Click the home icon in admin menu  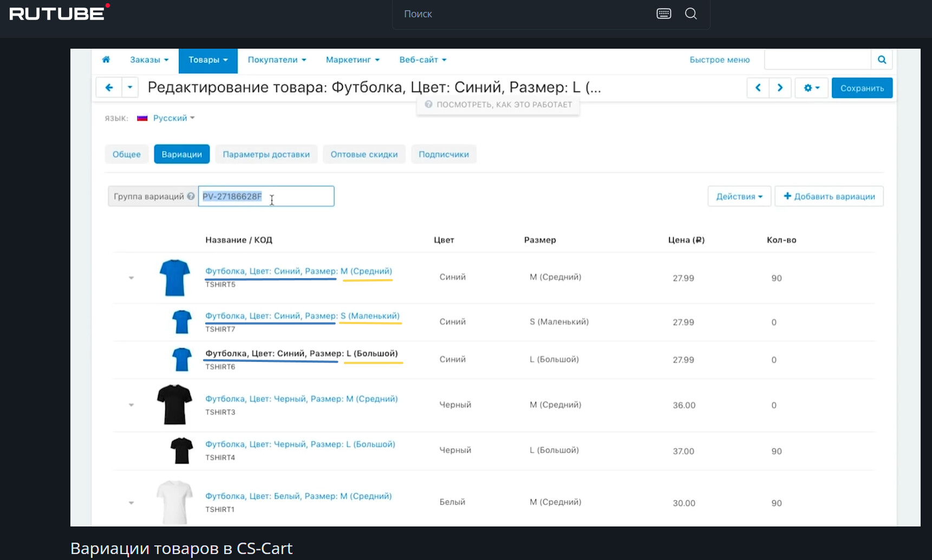coord(106,60)
